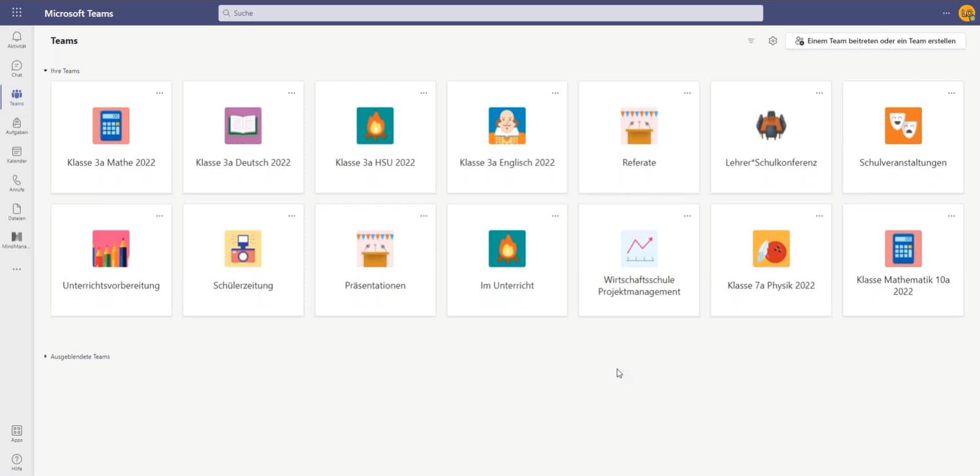Open the profile avatar menu
The image size is (980, 476).
click(x=967, y=13)
